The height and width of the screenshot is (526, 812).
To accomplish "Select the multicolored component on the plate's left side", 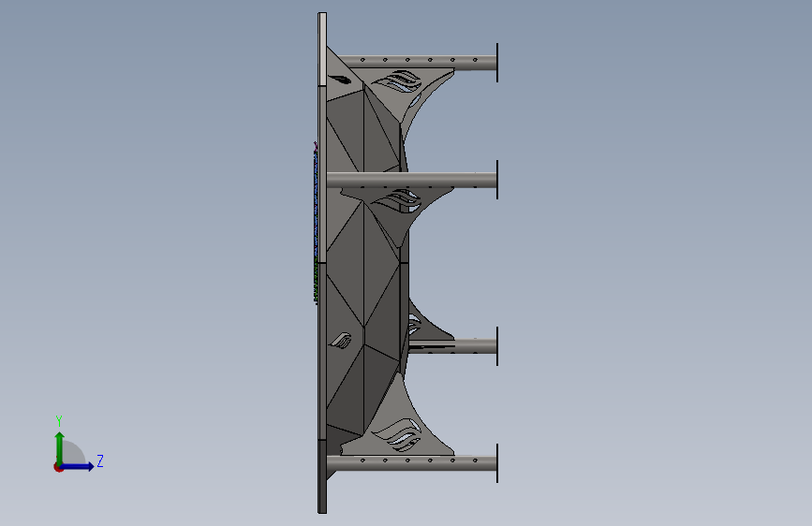I will 316,223.
